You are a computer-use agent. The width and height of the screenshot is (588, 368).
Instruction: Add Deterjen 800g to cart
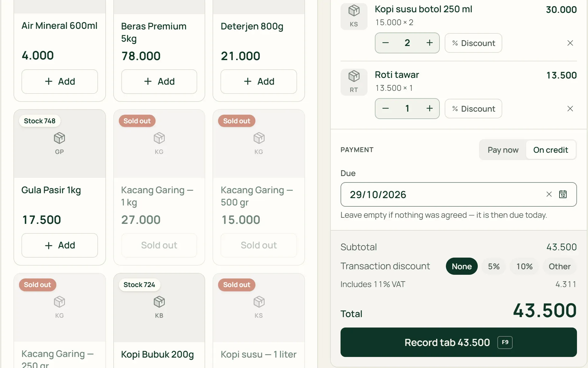(x=259, y=82)
